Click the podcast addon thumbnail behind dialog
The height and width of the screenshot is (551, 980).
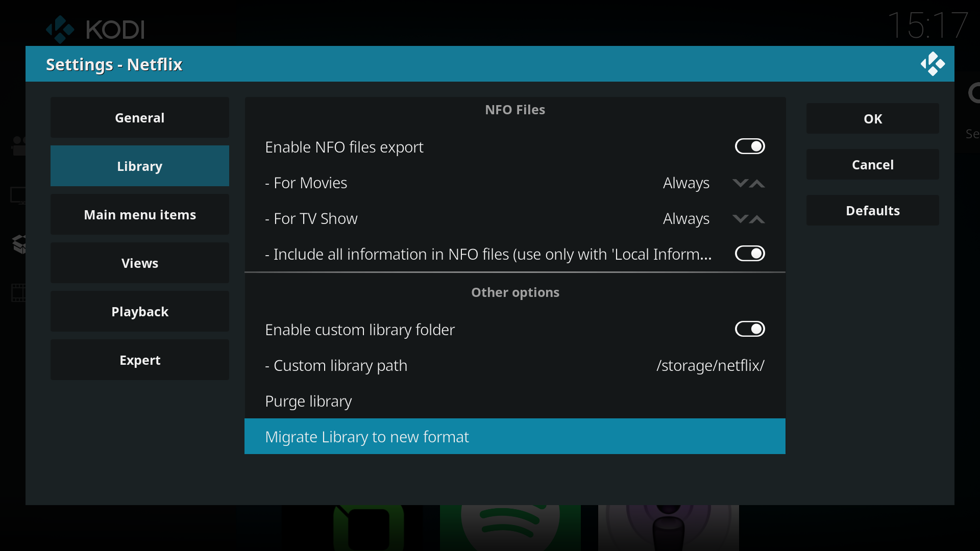(669, 528)
